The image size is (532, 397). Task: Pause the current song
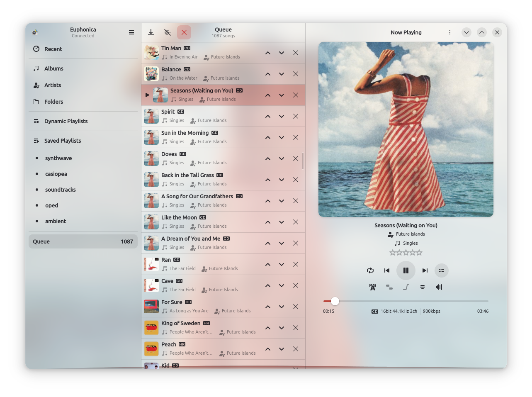click(406, 270)
